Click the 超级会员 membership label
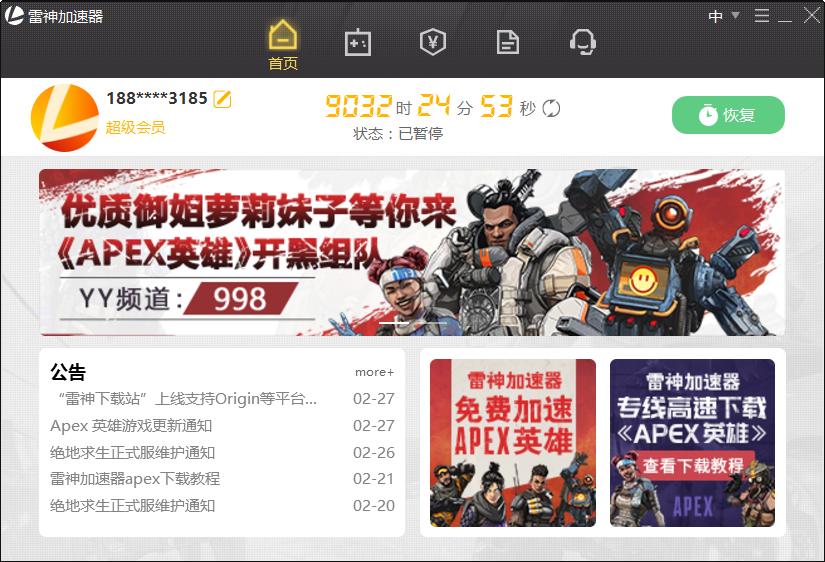The width and height of the screenshot is (825, 562). 135,128
